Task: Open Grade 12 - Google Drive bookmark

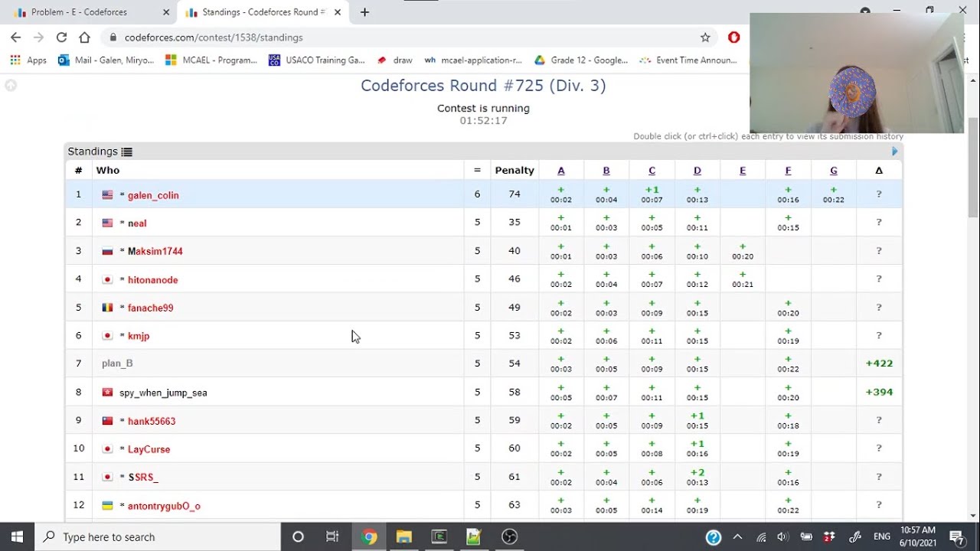Action: coord(581,60)
